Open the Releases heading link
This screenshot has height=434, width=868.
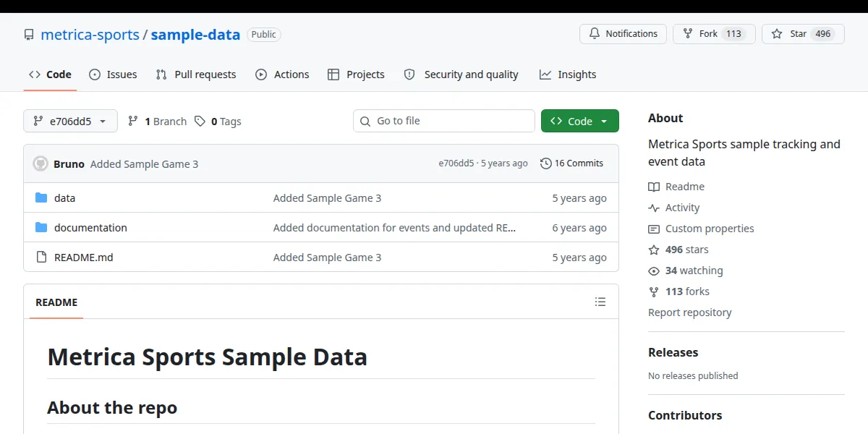pyautogui.click(x=673, y=352)
